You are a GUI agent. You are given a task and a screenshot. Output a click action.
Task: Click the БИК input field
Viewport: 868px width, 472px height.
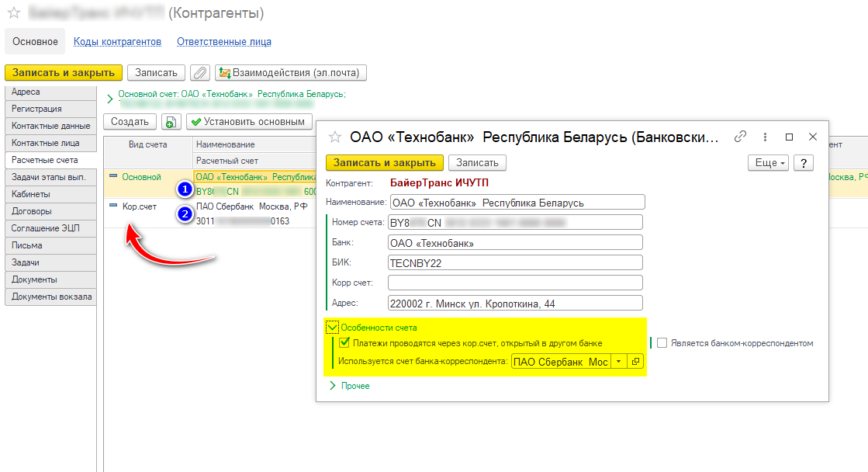[x=515, y=263]
